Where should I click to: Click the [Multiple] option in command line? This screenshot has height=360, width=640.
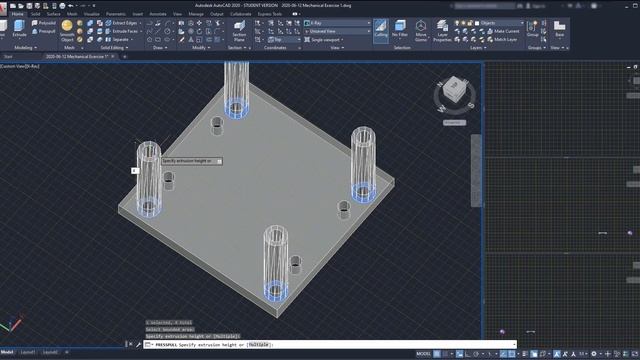click(x=260, y=344)
